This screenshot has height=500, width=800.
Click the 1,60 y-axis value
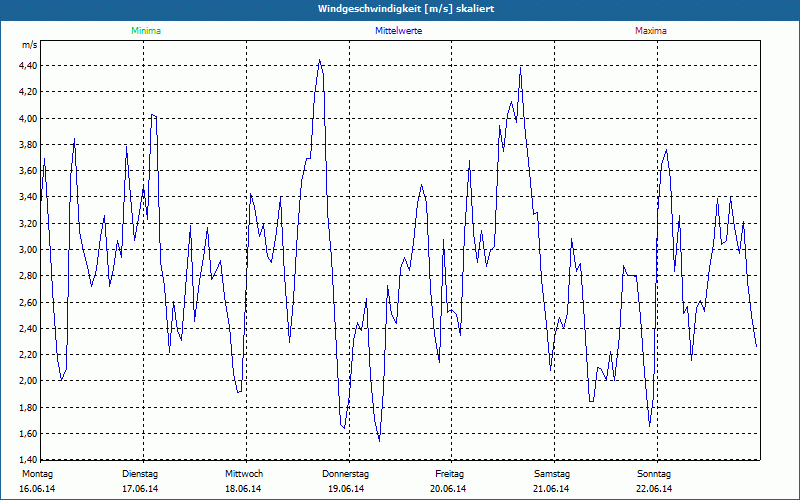click(29, 434)
